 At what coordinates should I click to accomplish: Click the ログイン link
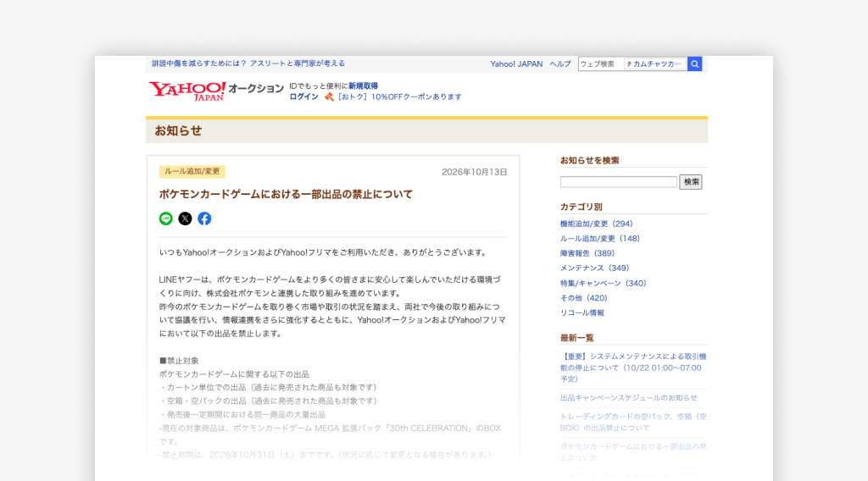point(304,97)
